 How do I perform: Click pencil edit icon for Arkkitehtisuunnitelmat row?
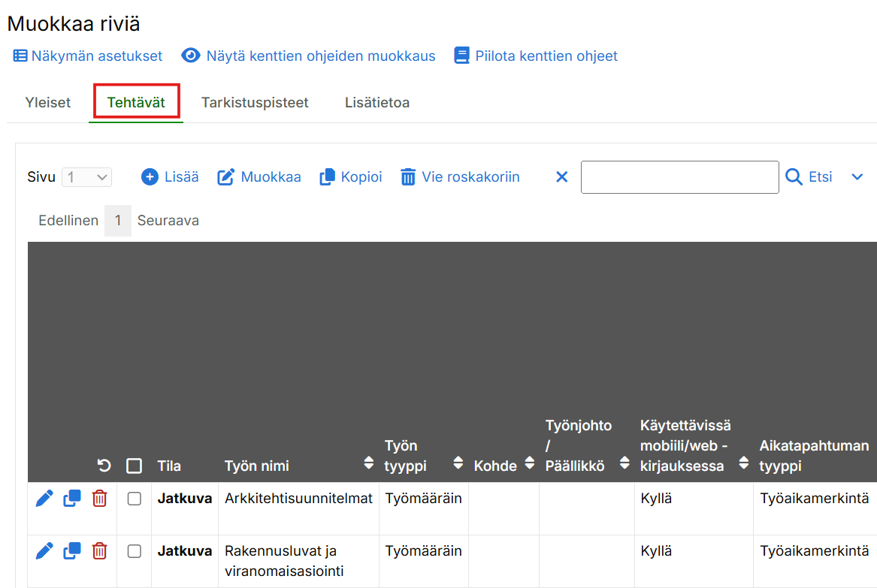click(x=44, y=499)
